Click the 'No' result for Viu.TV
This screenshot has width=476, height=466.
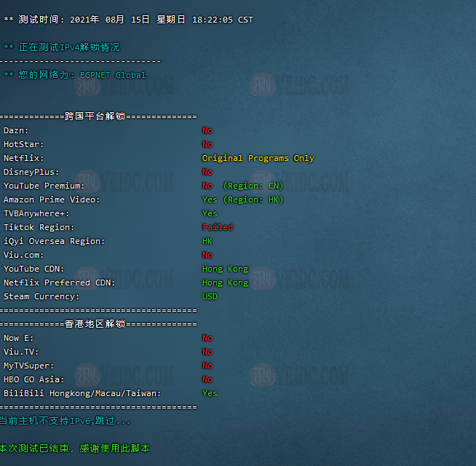click(207, 352)
